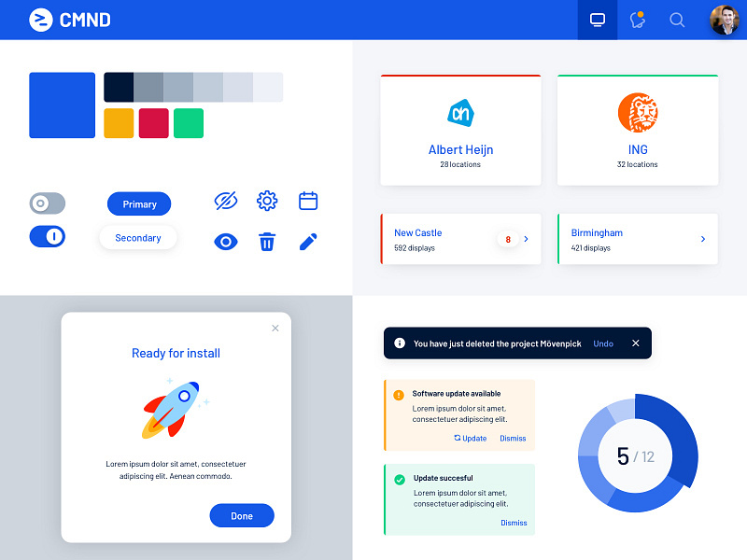
Task: Open search from the top bar
Action: pos(677,20)
